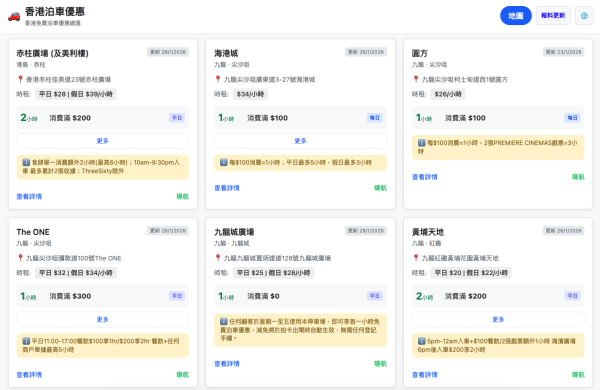Click the 九龍城廣場 card title

click(x=234, y=232)
